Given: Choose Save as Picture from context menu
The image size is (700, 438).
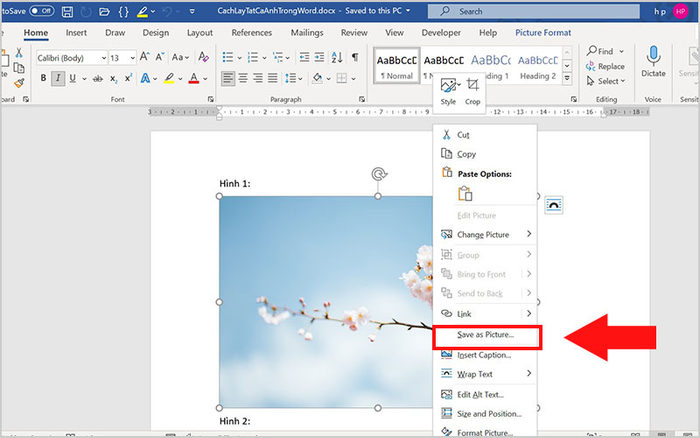Looking at the screenshot, I should pyautogui.click(x=485, y=335).
